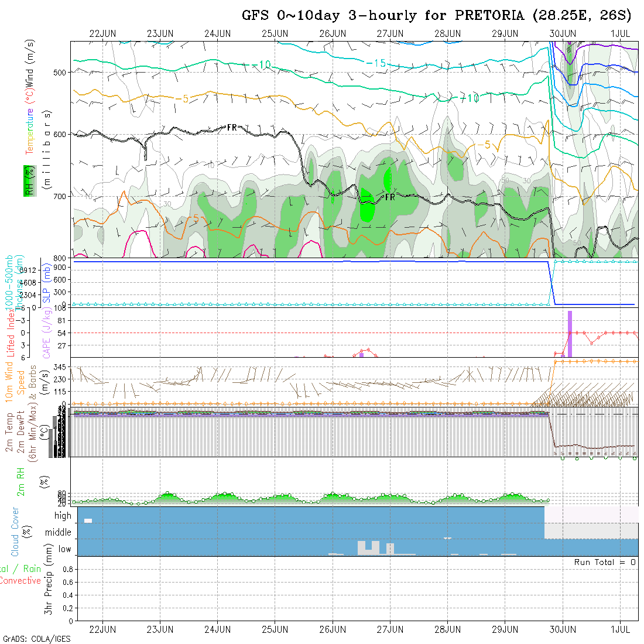The width and height of the screenshot is (644, 644).
Task: Pick the 30JUN marker on the bottom axis
Action: coord(563,629)
